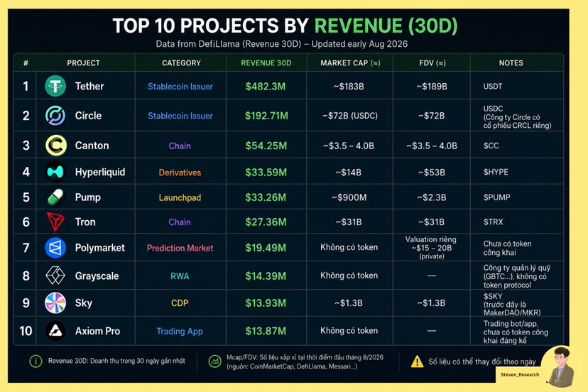Viewport: 588px width, 392px height.
Task: Click the green info icon beside Revenue 30D note
Action: point(36,361)
